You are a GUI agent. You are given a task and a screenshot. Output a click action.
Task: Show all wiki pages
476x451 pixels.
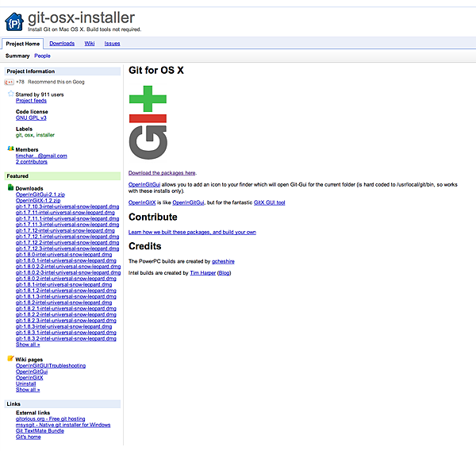[28, 390]
